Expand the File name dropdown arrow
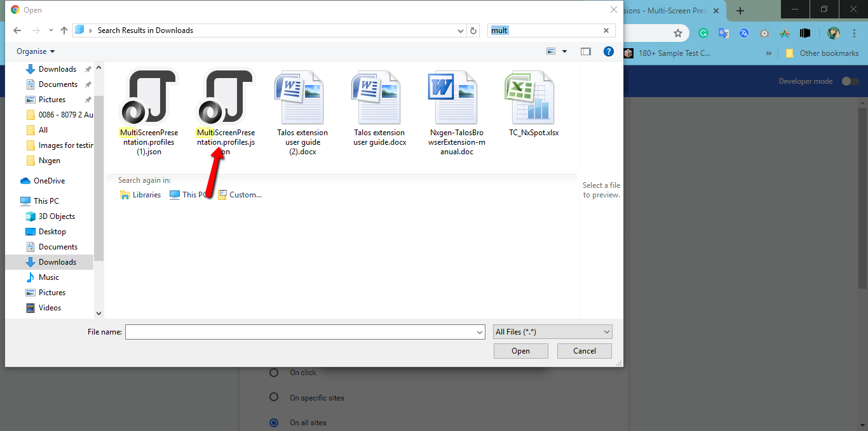868x431 pixels. [x=480, y=332]
